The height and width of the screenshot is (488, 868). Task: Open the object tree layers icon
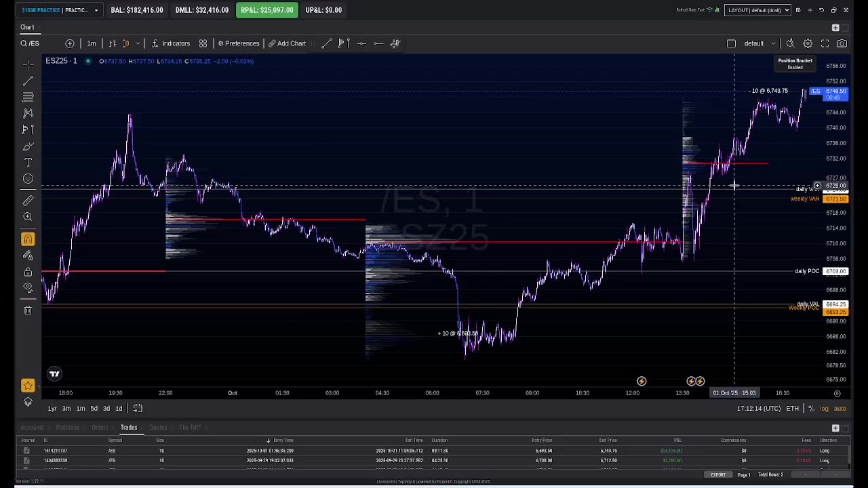tap(28, 402)
